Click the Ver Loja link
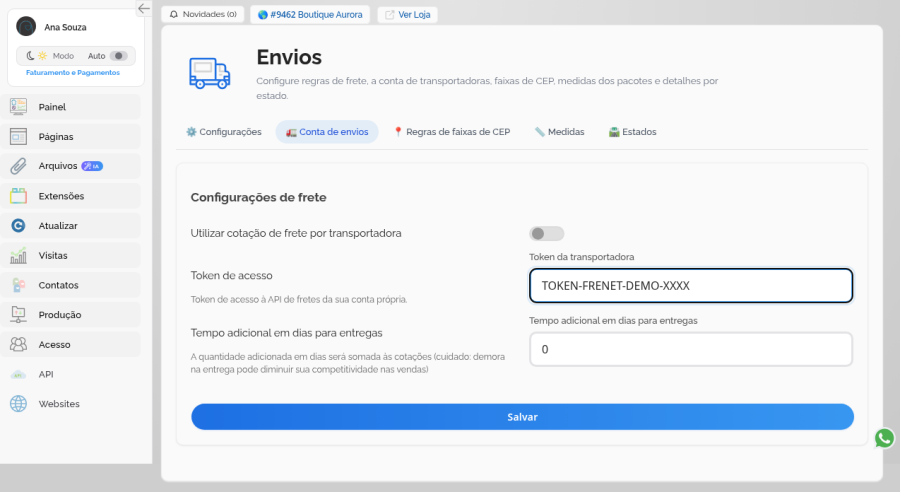This screenshot has height=492, width=900. tap(408, 14)
